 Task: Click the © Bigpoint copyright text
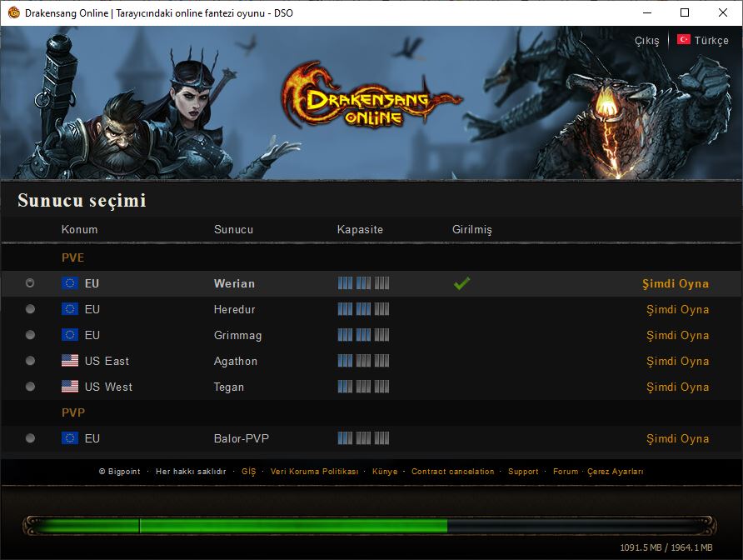(119, 472)
